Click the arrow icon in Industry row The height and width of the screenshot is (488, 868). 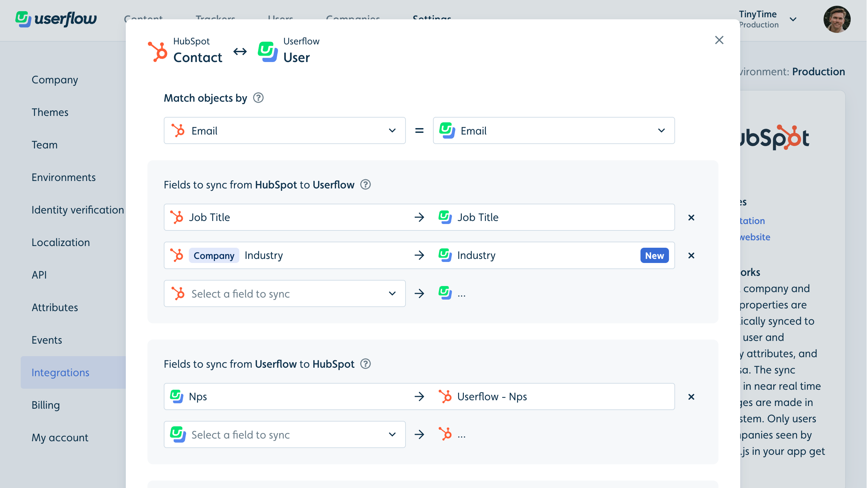coord(419,255)
